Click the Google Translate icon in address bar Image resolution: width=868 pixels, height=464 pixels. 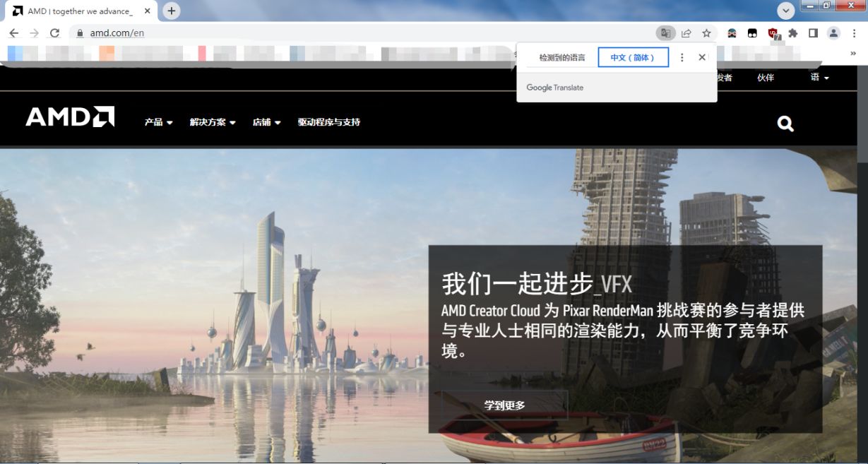[665, 33]
